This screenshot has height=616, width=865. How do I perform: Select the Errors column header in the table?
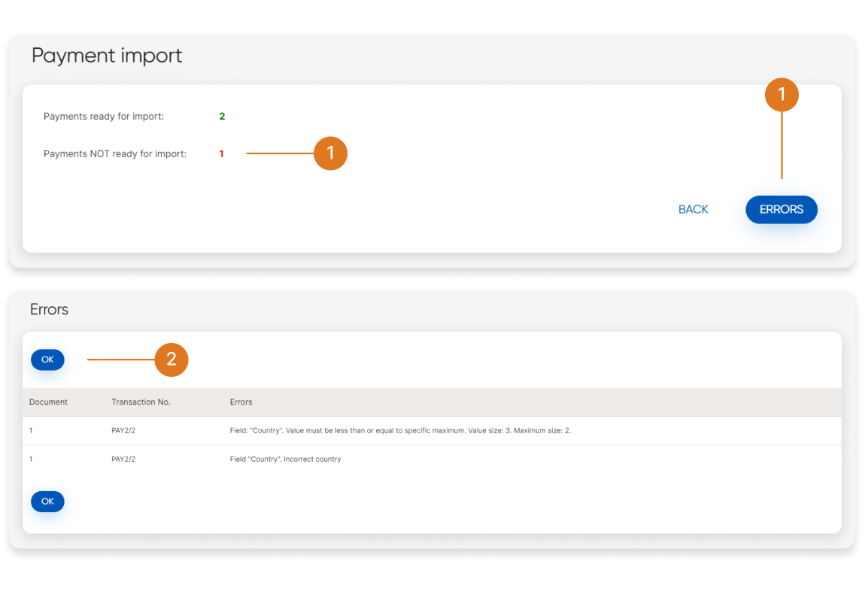click(241, 402)
